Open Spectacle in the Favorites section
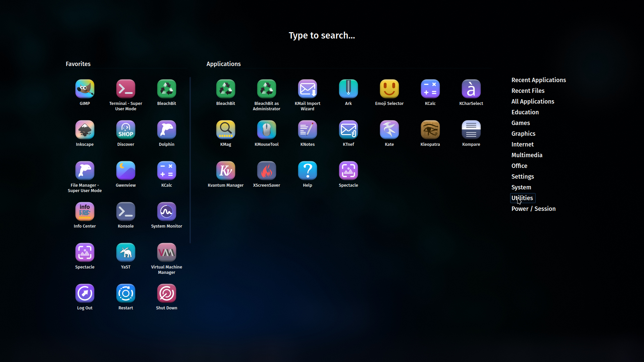The width and height of the screenshot is (644, 362). (x=85, y=252)
